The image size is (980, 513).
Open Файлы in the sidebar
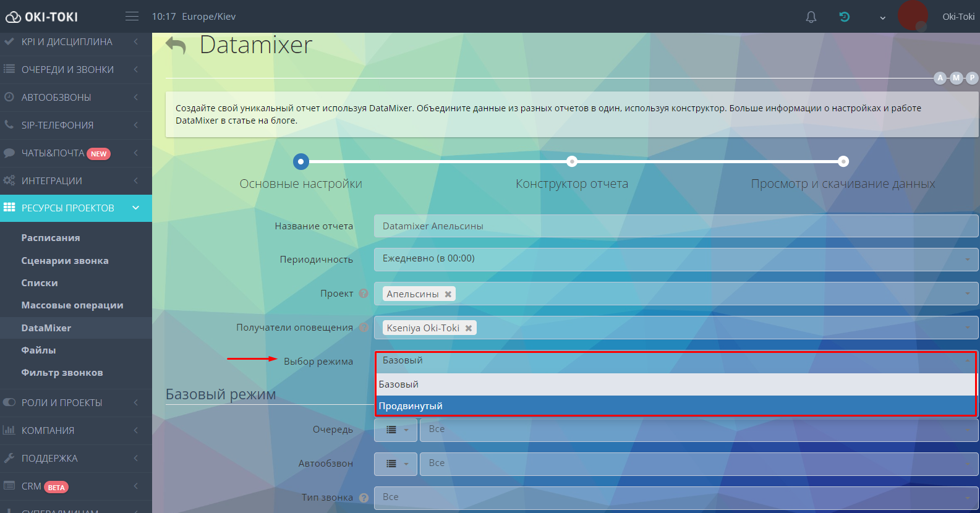point(38,350)
